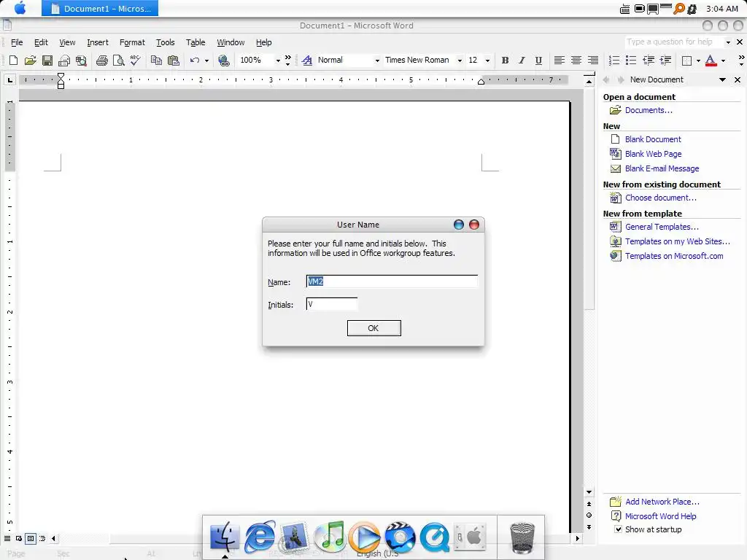This screenshot has height=560, width=747.
Task: Center align the text
Action: (576, 61)
